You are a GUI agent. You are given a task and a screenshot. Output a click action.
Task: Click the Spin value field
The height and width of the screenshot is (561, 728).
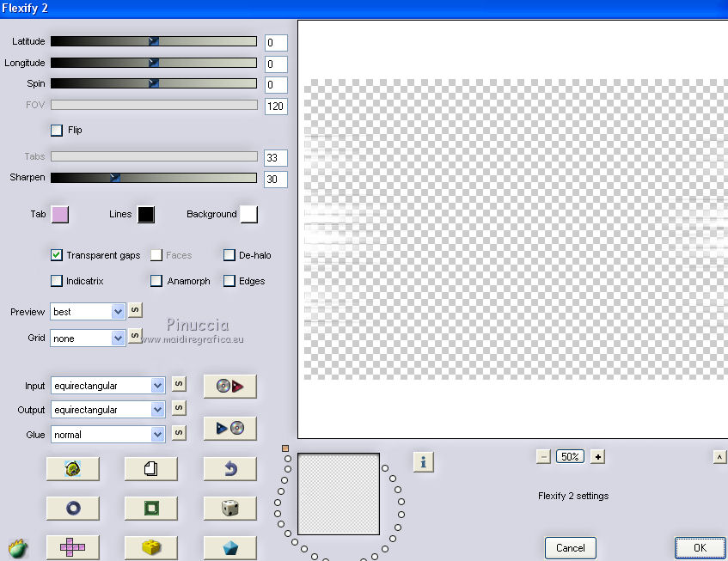(x=276, y=85)
